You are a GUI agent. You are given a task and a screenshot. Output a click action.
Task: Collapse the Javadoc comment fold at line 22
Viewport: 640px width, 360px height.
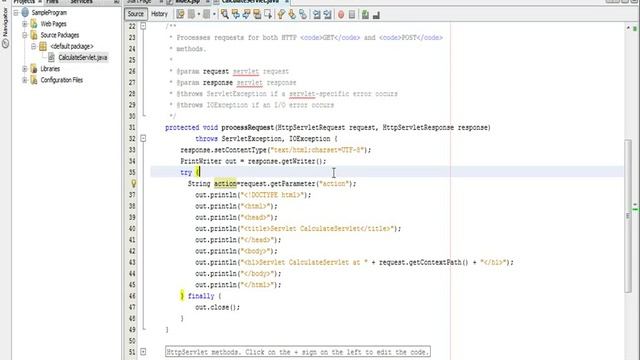point(143,26)
